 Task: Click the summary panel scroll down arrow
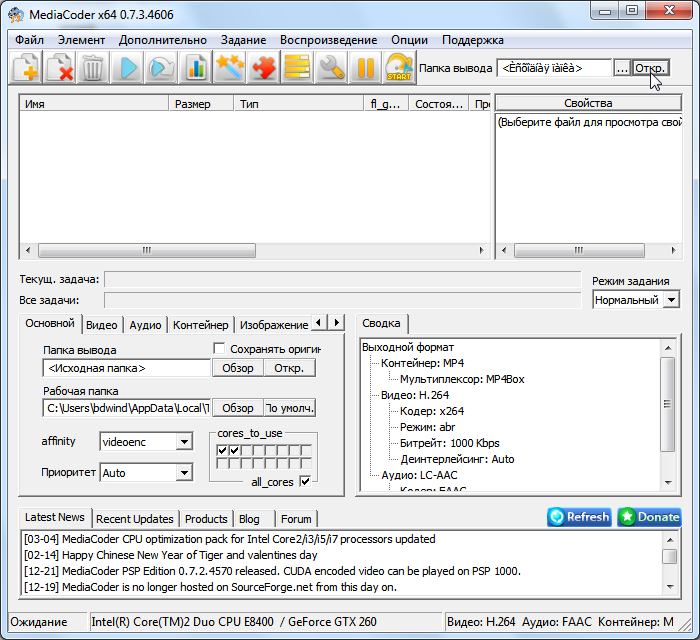[x=668, y=482]
